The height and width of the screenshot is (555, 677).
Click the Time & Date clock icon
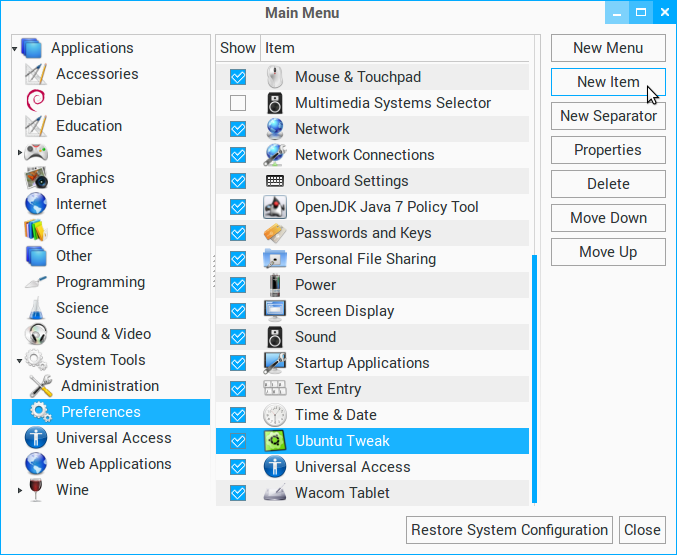pos(275,415)
